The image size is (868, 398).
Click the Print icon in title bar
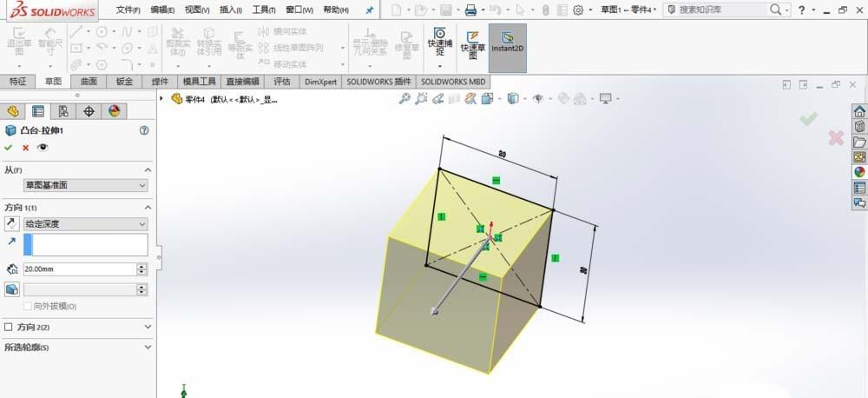pyautogui.click(x=470, y=10)
